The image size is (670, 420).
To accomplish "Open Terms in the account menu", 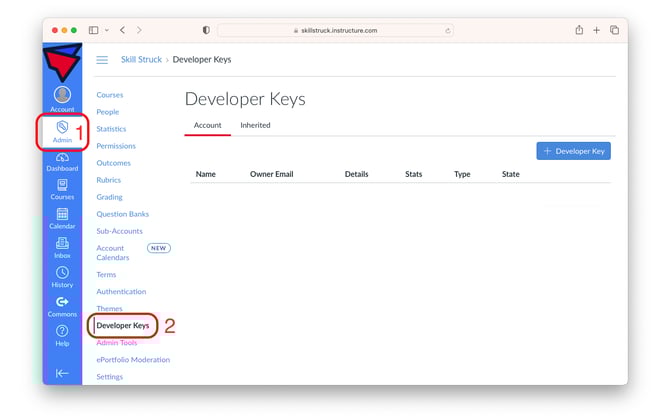I will [106, 275].
